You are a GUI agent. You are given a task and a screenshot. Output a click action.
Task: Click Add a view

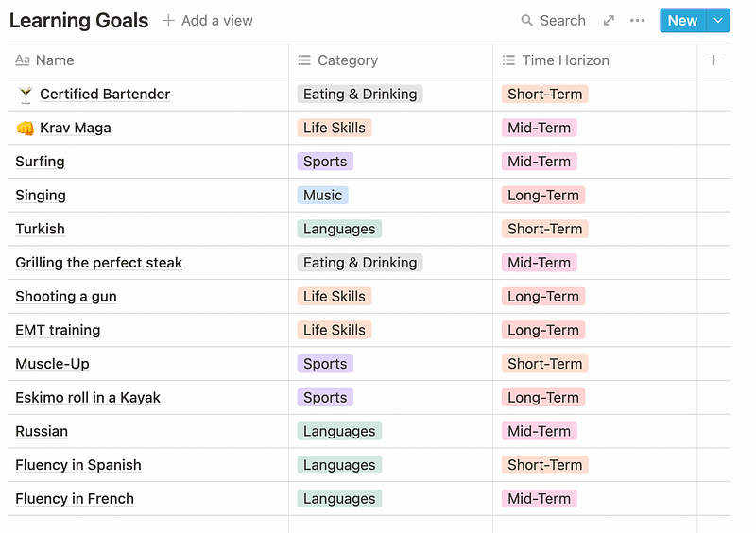[x=207, y=21]
